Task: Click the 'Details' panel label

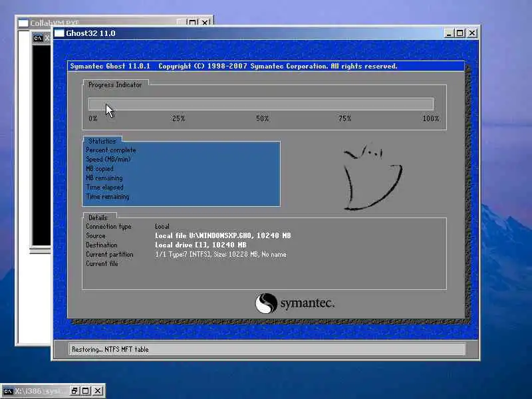Action: 98,217
